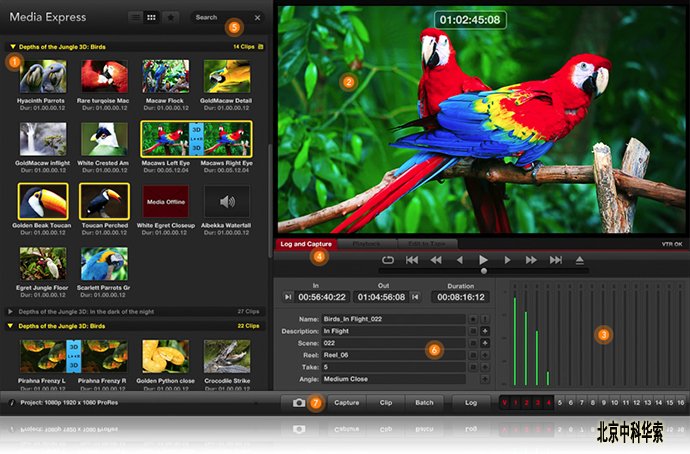Mark the Out point with its button
This screenshot has width=690, height=454.
click(415, 297)
